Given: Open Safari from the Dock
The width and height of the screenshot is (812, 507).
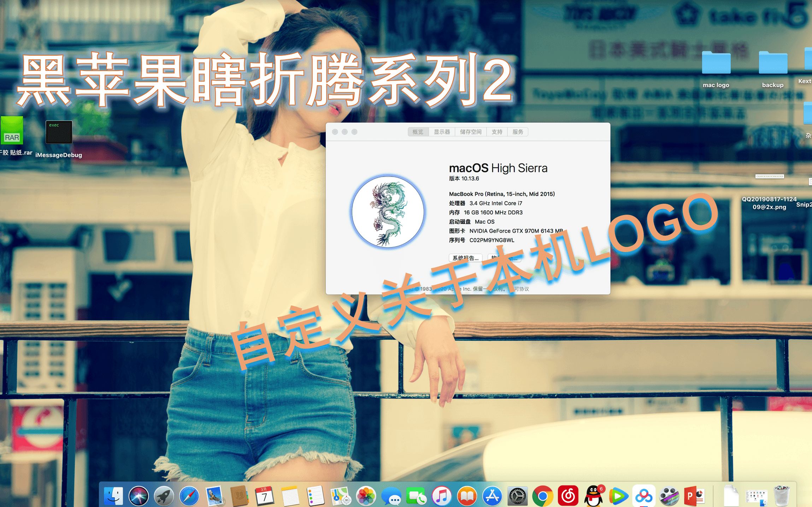Looking at the screenshot, I should point(188,495).
